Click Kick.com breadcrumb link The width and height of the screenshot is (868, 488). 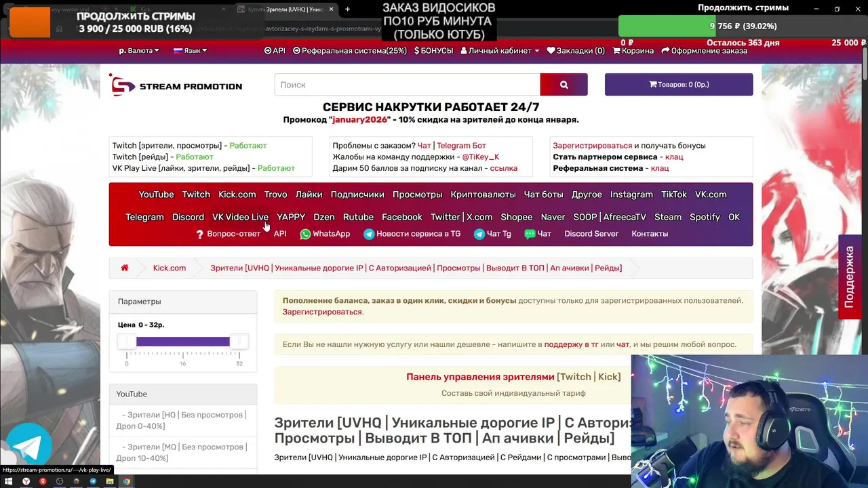pyautogui.click(x=170, y=268)
